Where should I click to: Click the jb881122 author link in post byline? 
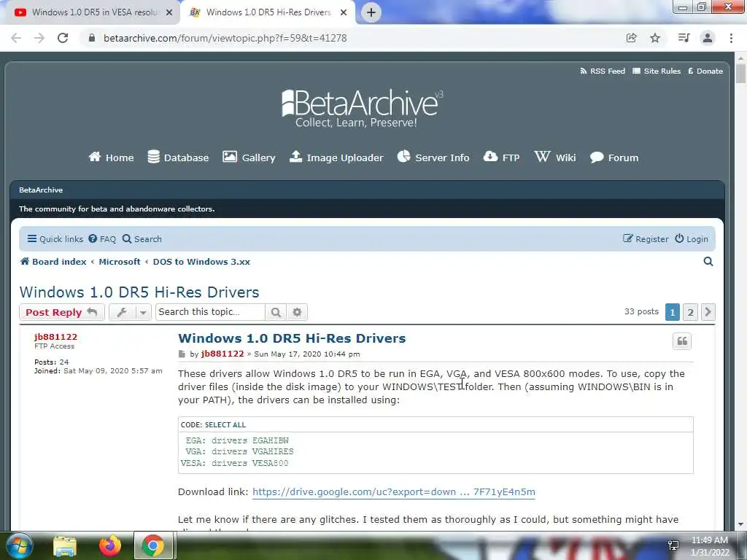pos(222,354)
